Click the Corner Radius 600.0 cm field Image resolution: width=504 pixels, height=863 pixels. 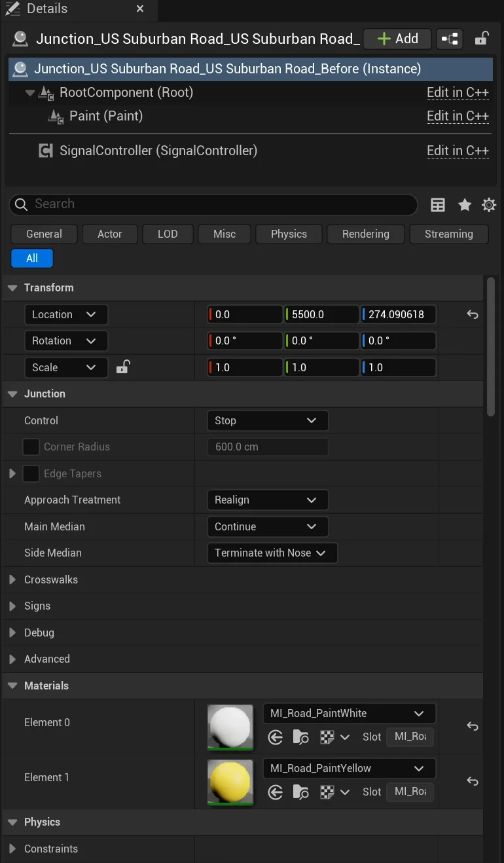pos(267,447)
